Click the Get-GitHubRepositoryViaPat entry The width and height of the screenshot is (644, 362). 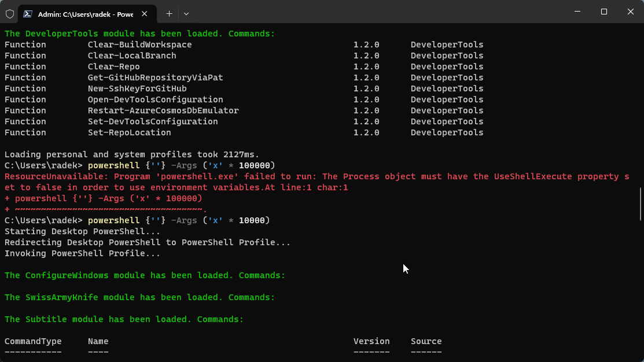155,77
